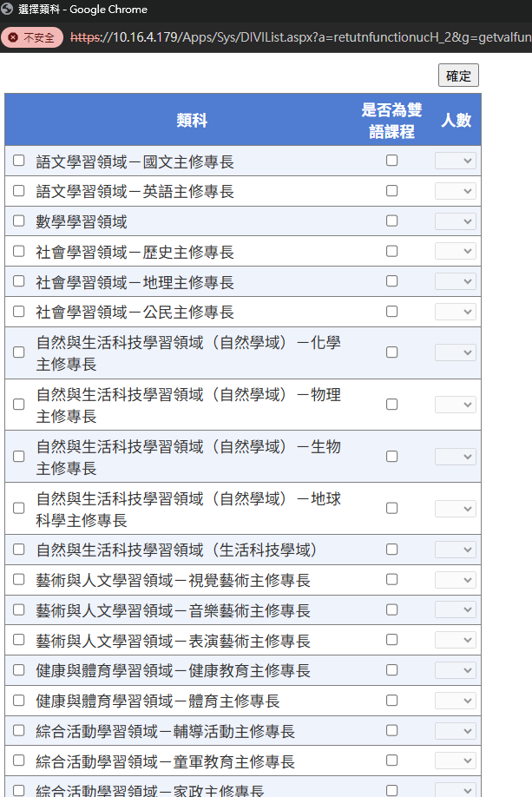Screen dimensions: 532x797
Task: Enable bilingual course for 英語主修專長 row
Action: 392,190
